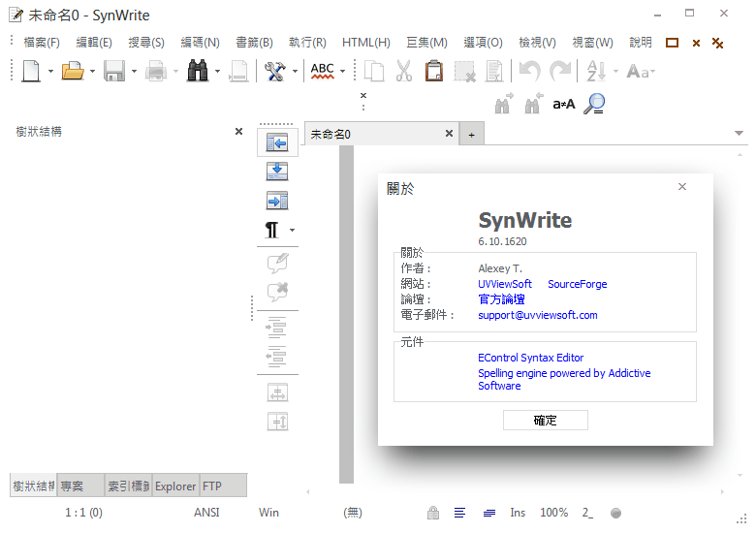Expand the Find dropdown arrow
Screen dimensions: 756x533
(217, 72)
